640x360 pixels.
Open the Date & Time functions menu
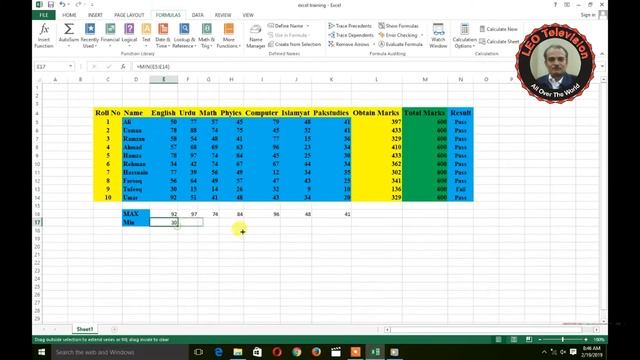click(x=163, y=36)
